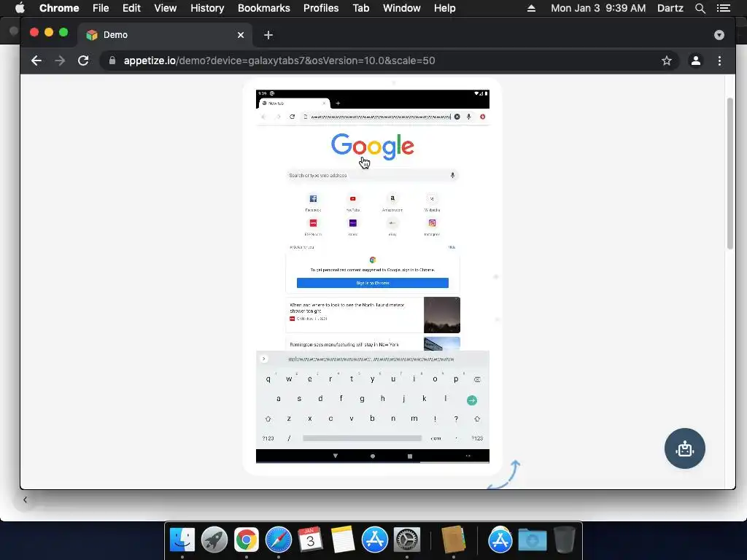Open Safari from the Dock

(x=278, y=540)
